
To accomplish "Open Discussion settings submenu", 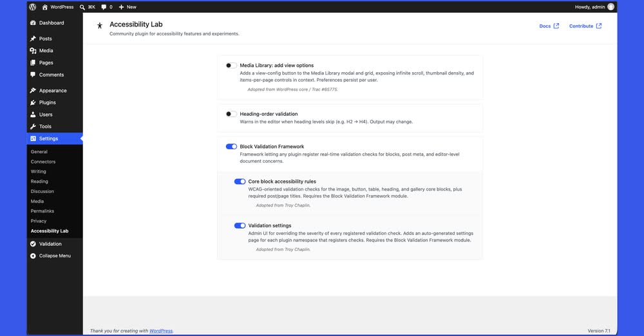I will point(43,191).
